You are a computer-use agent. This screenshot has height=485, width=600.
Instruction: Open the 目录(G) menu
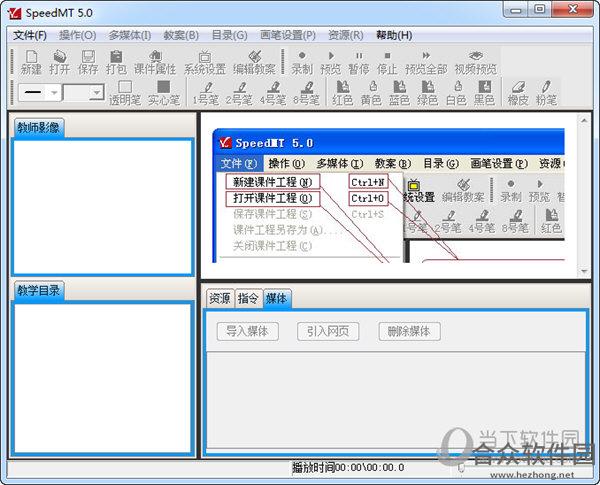[230, 36]
